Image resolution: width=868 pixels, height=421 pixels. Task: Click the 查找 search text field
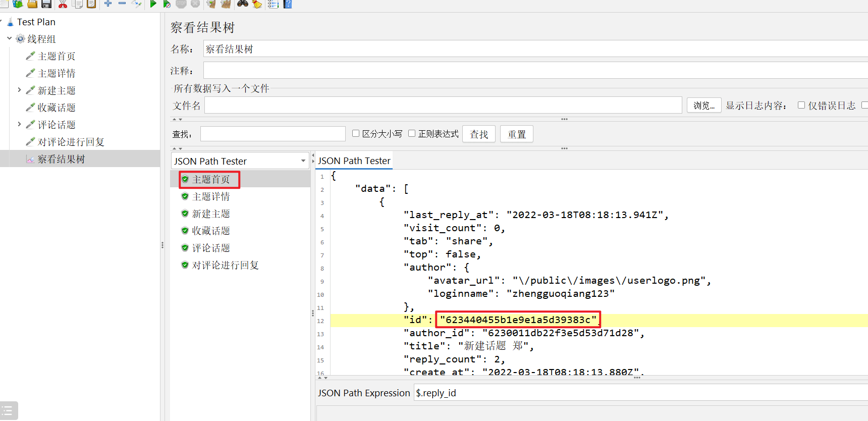(273, 134)
